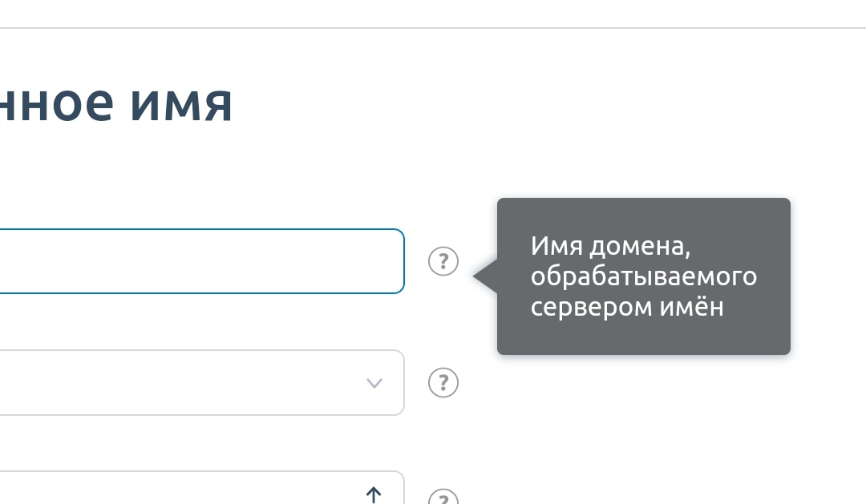Click the tooltip's pointer arrow
The width and height of the screenshot is (866, 504).
484,276
